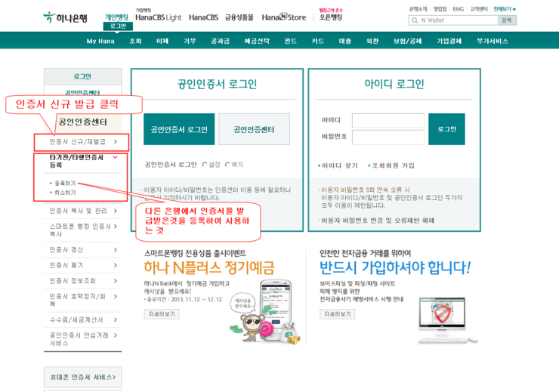Expand 인증서 효력정지/회복 chevron
559x392 pixels.
click(x=115, y=297)
